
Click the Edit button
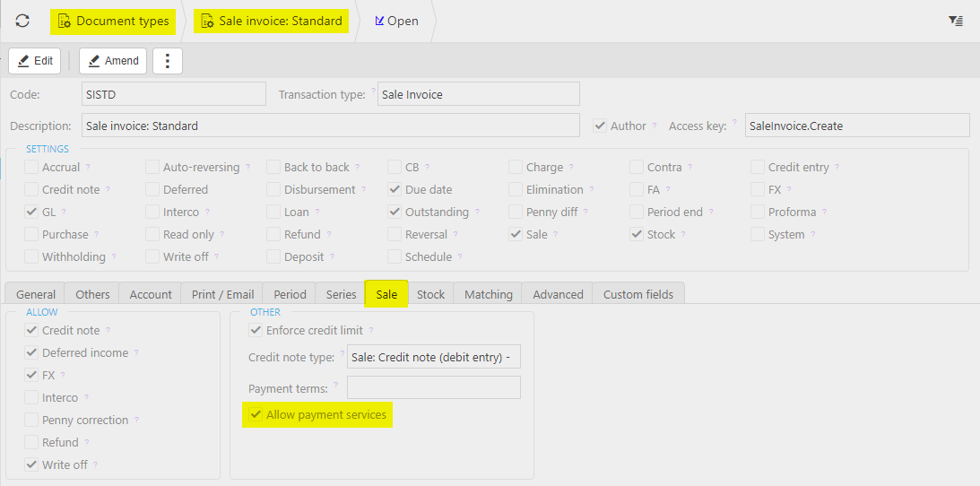[35, 61]
